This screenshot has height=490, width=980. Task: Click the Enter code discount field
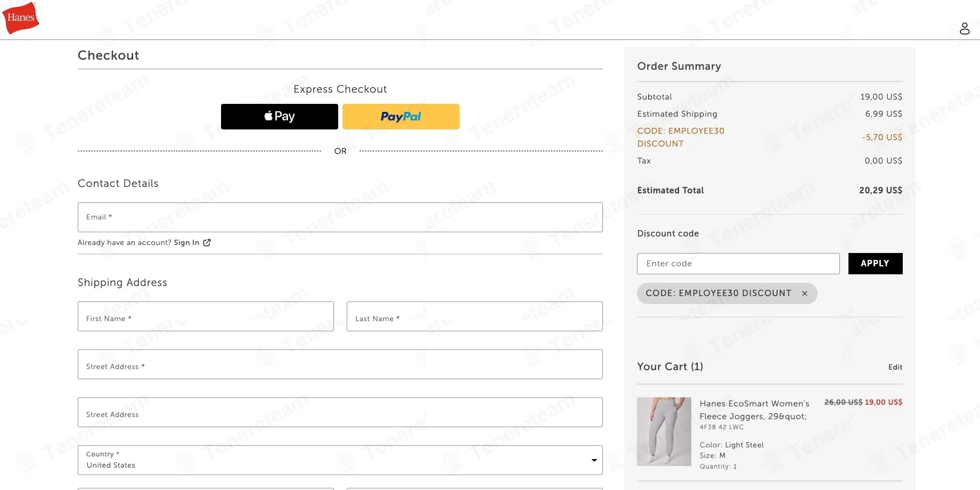(738, 264)
